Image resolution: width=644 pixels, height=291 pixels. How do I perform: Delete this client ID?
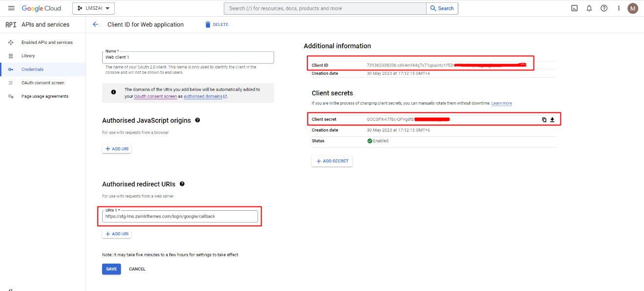(x=216, y=24)
